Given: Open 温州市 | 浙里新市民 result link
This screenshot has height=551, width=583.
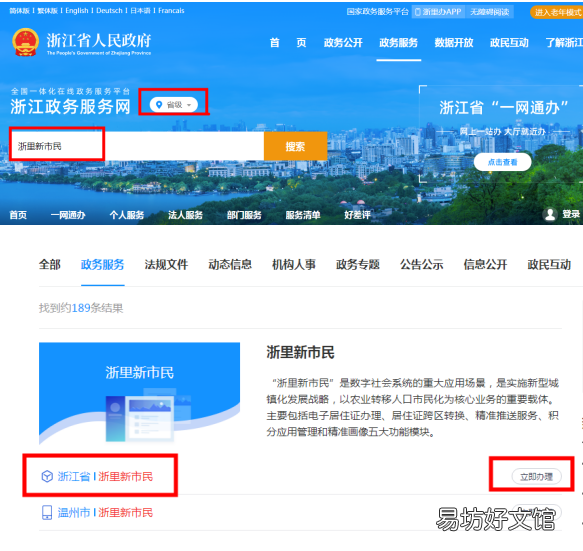Looking at the screenshot, I should [x=105, y=513].
